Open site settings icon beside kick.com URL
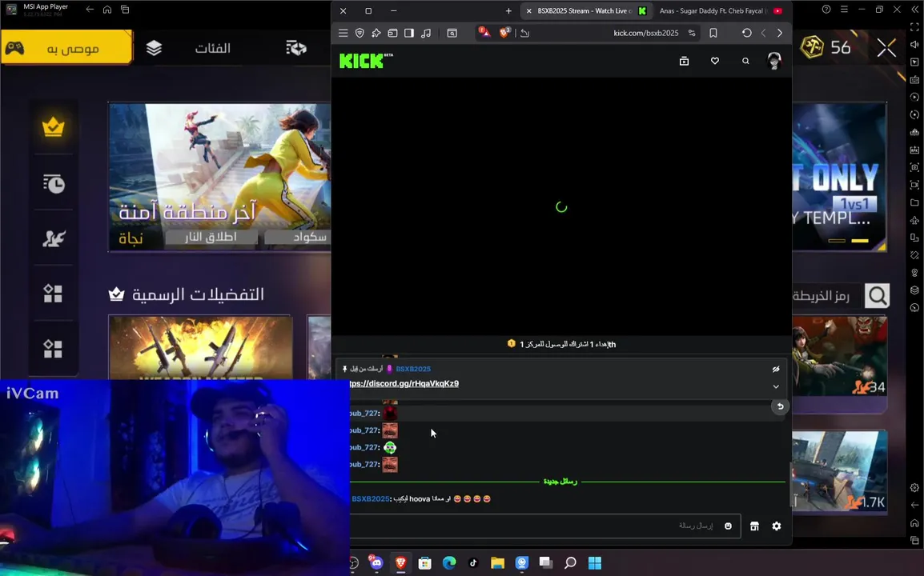Screen dimensions: 924x576 (692, 33)
